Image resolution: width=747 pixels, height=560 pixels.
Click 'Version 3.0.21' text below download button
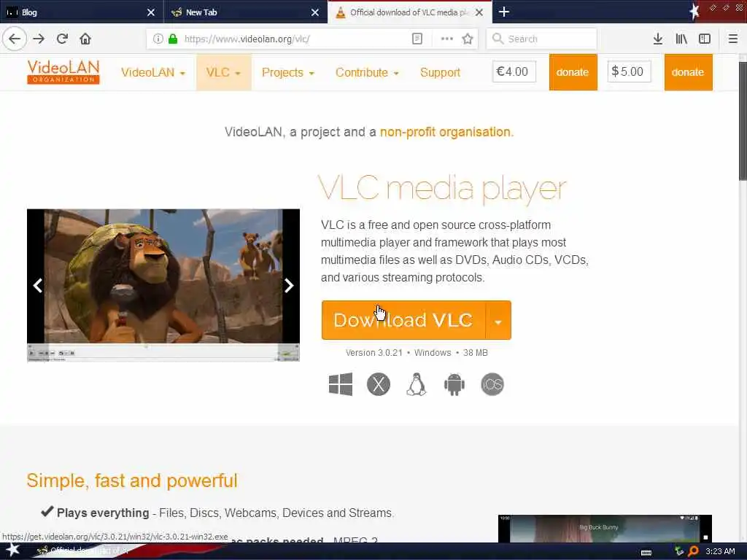(x=374, y=353)
